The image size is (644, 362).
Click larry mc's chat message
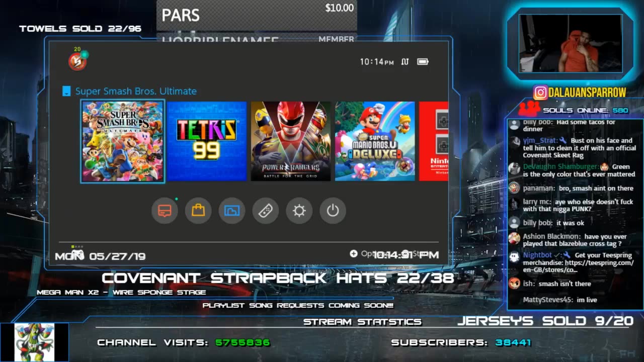pos(578,205)
